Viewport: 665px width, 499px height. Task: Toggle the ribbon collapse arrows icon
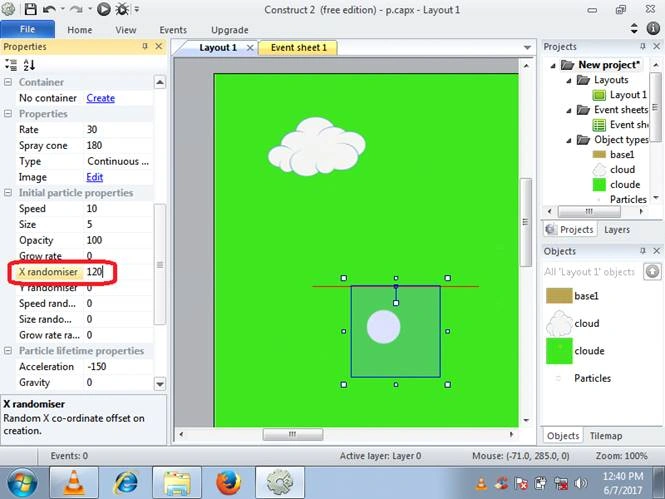pyautogui.click(x=634, y=28)
